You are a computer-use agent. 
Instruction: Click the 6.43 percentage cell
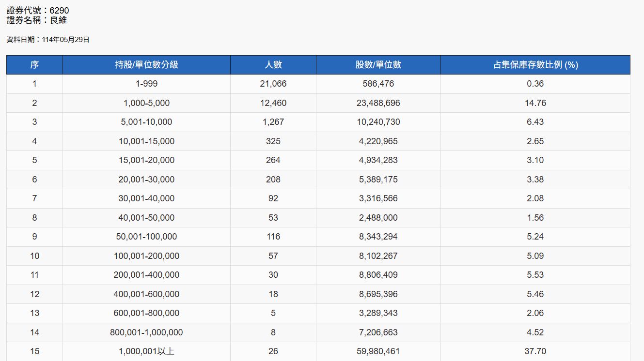(535, 122)
